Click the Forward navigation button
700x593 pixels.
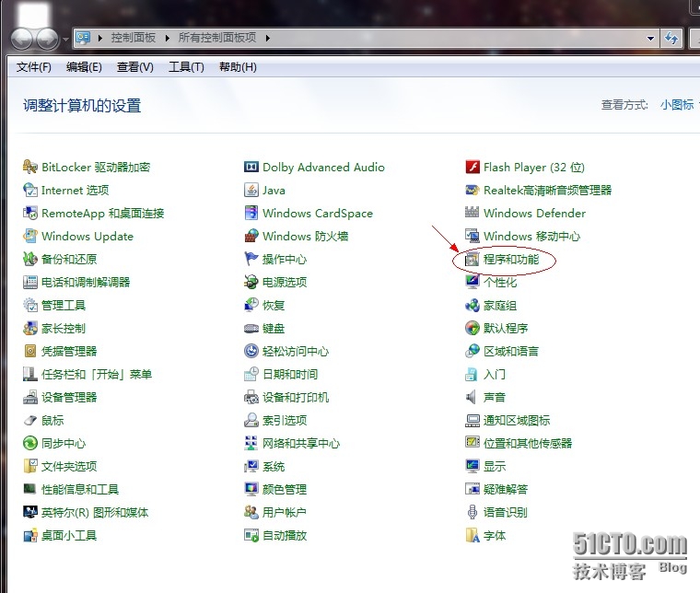47,40
